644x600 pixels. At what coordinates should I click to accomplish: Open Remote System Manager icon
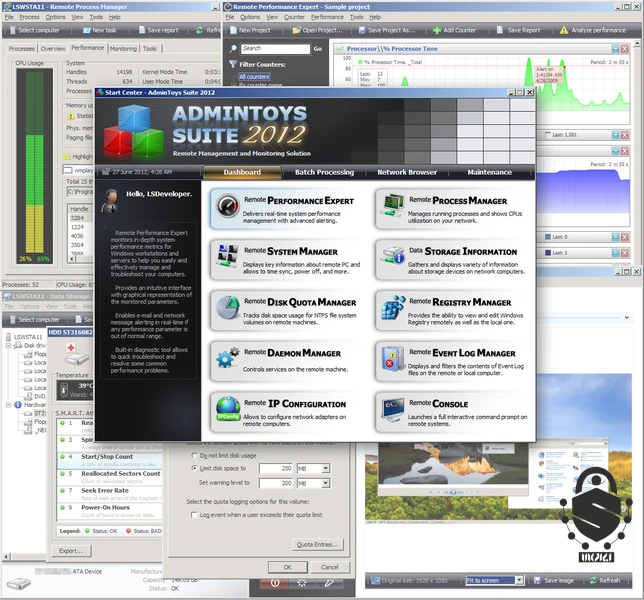pos(228,256)
